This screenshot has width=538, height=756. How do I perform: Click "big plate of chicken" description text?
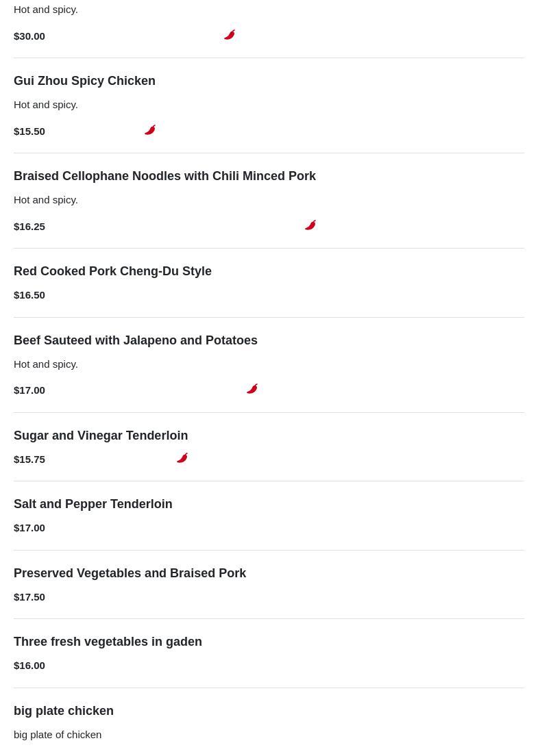tap(58, 735)
